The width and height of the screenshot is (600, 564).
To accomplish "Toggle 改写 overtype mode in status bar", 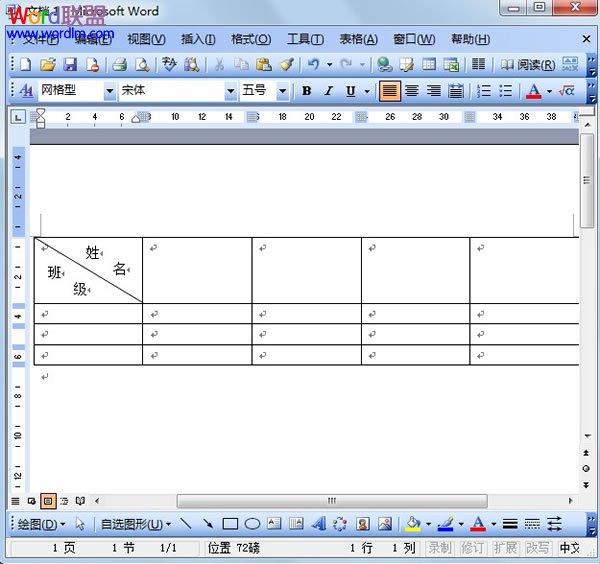I will coord(537,548).
